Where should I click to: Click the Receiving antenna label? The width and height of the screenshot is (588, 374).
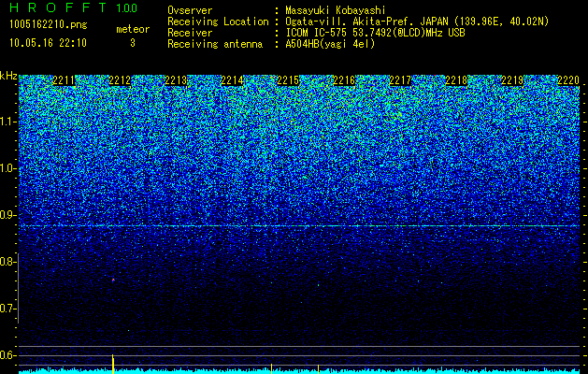click(215, 44)
